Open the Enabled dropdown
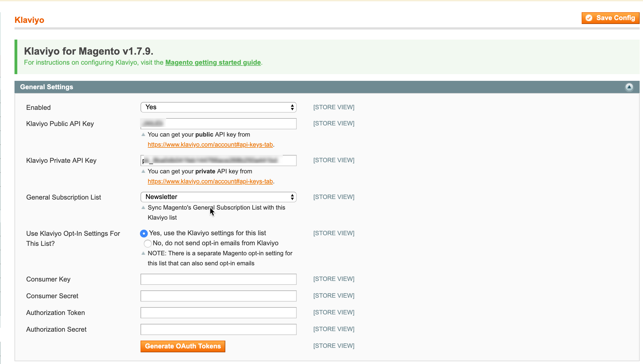 click(x=218, y=107)
